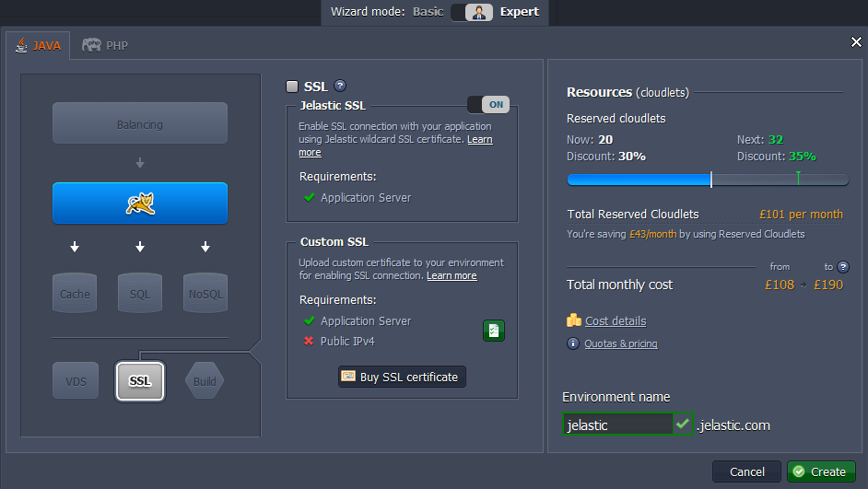Image resolution: width=868 pixels, height=489 pixels.
Task: Click the Build hexagon node
Action: pyautogui.click(x=205, y=381)
